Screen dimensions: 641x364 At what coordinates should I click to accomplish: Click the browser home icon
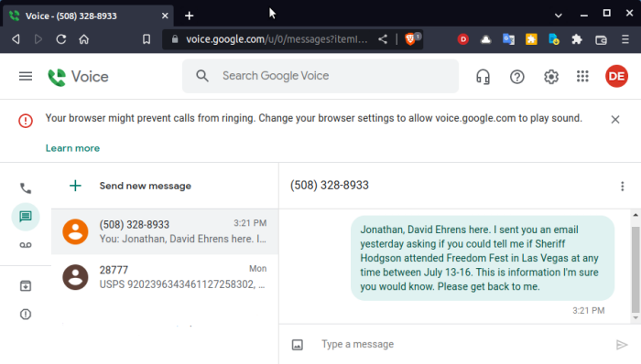[84, 39]
